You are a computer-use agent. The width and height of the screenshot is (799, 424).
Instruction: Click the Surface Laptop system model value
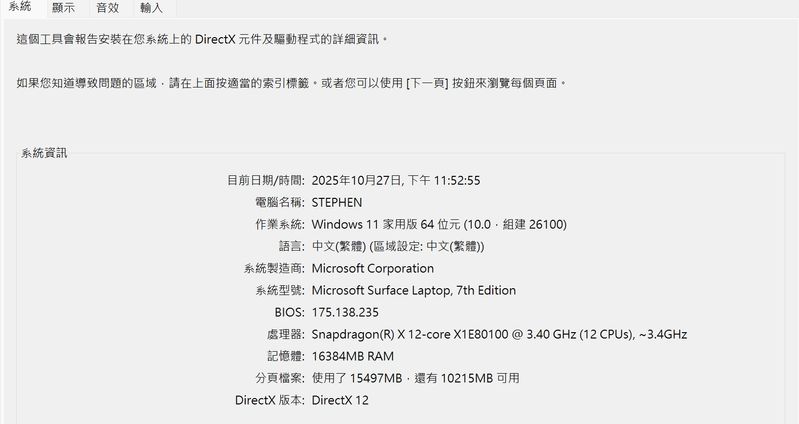414,290
